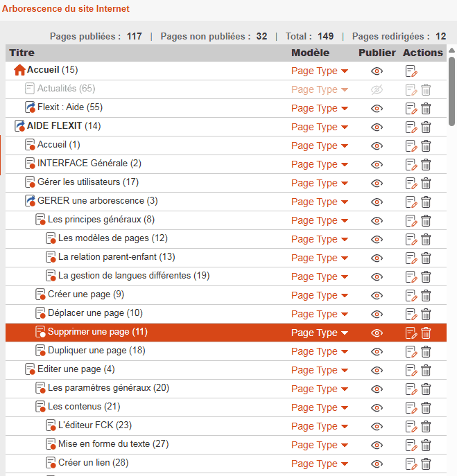Click the page icon beside AIDE FLEXIT (14)

point(19,126)
